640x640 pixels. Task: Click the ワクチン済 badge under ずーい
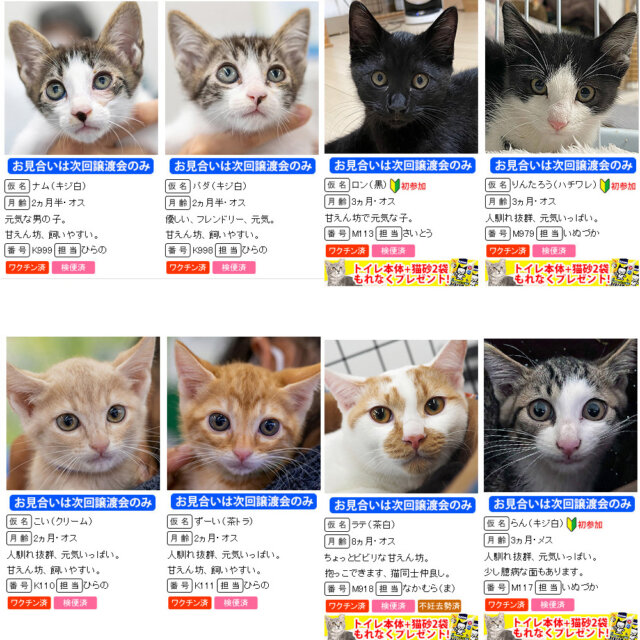[190, 603]
